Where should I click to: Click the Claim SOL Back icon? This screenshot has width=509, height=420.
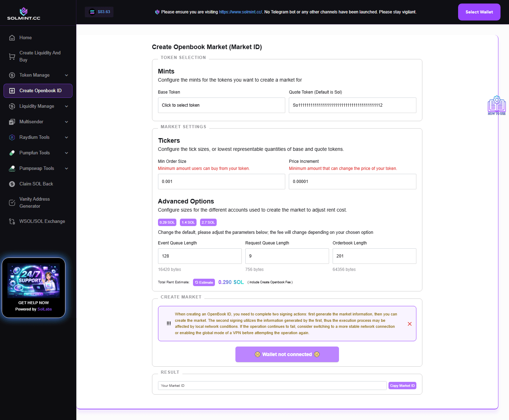pos(12,184)
